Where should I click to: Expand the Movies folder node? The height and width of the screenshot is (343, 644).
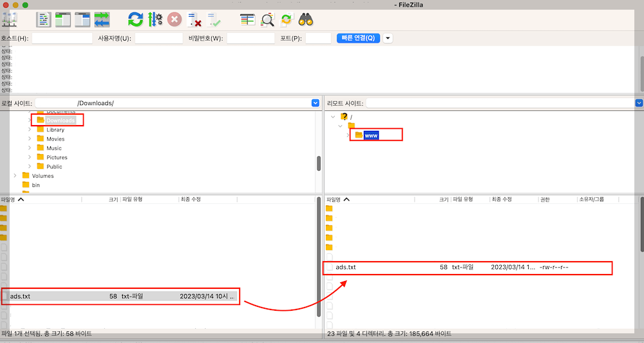pos(30,139)
